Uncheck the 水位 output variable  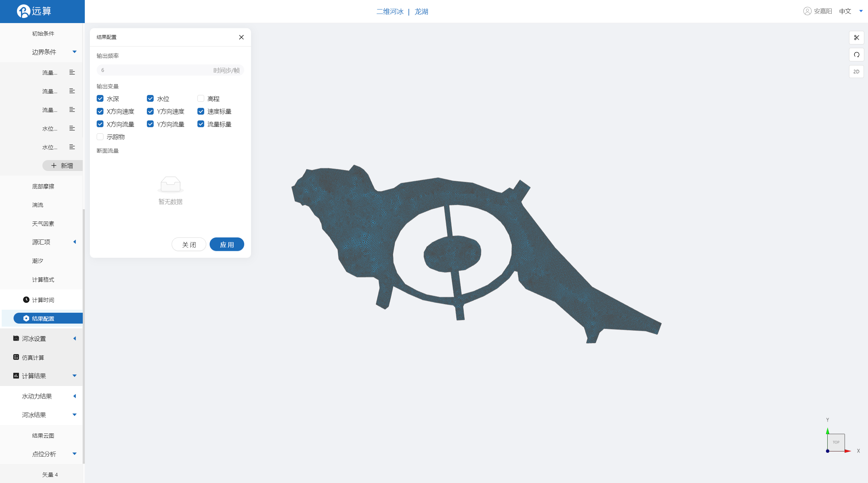click(150, 98)
